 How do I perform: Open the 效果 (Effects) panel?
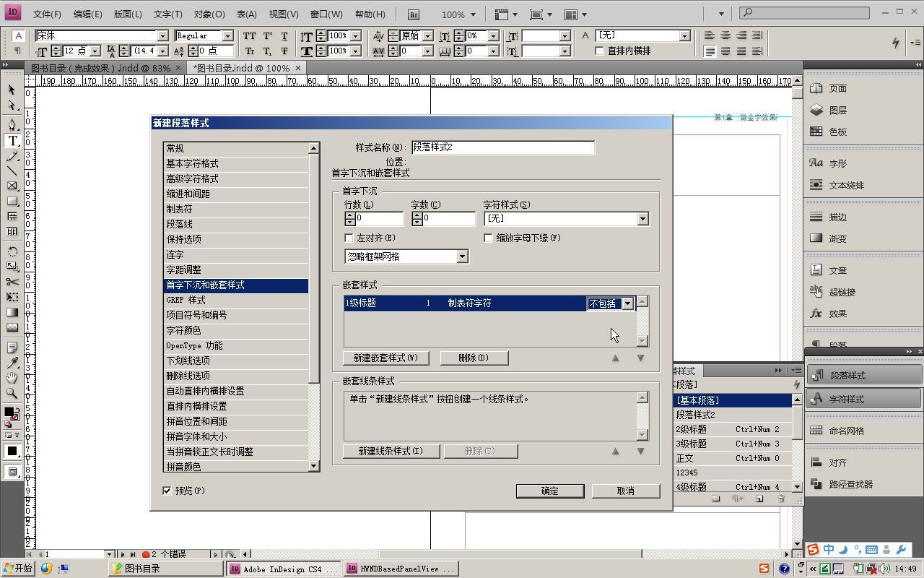(x=834, y=314)
